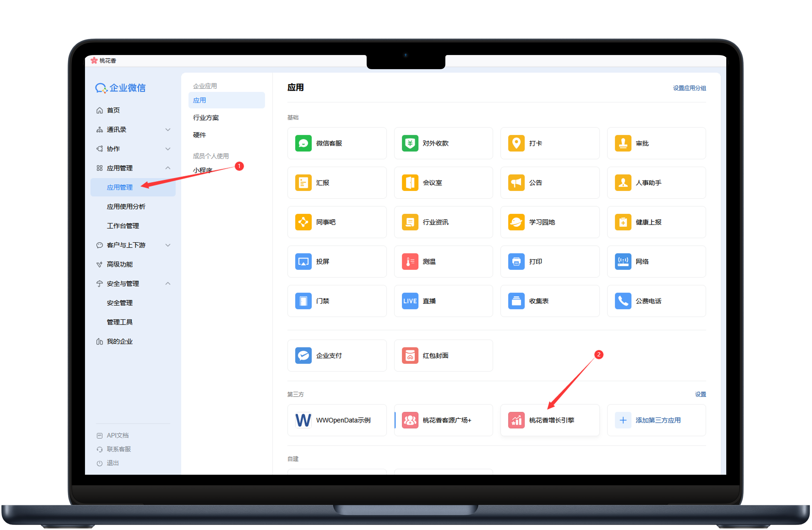Expand the 协作 chevron
The height and width of the screenshot is (530, 812).
click(167, 149)
